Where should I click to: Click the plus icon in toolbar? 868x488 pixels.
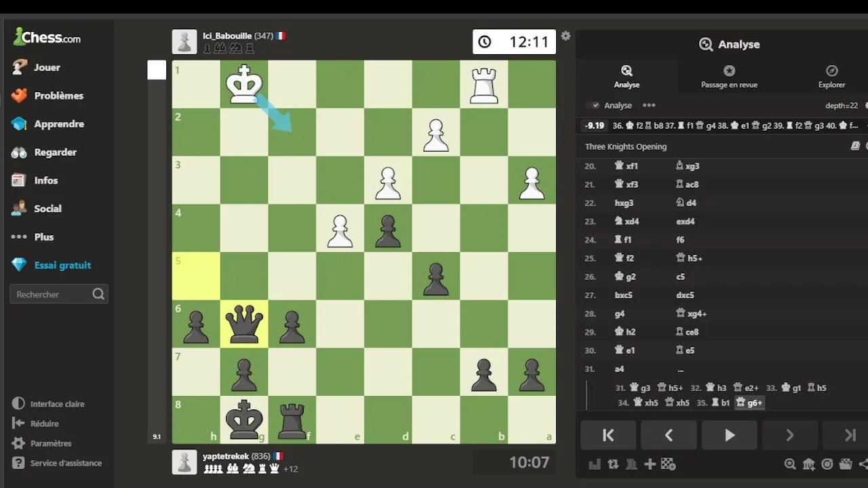point(650,464)
